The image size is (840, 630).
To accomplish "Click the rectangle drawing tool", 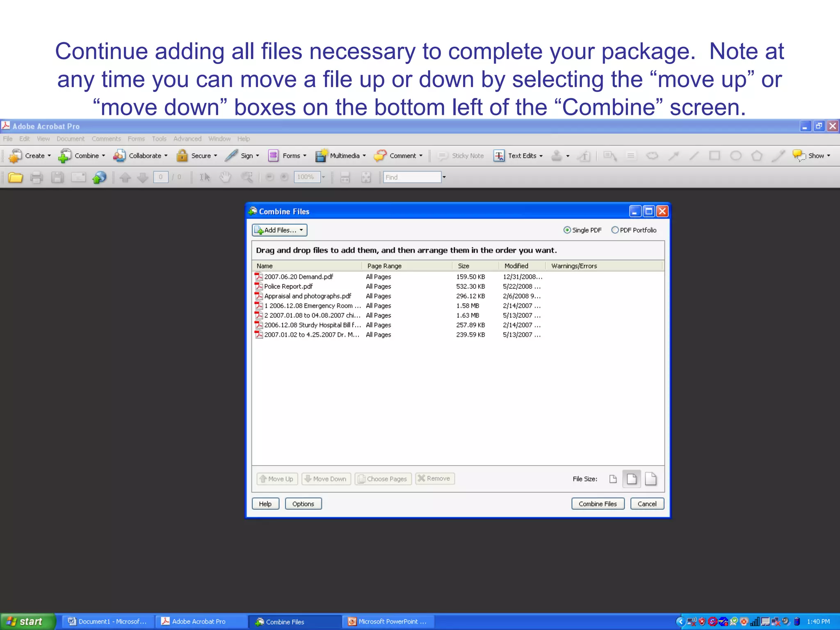I will point(714,155).
